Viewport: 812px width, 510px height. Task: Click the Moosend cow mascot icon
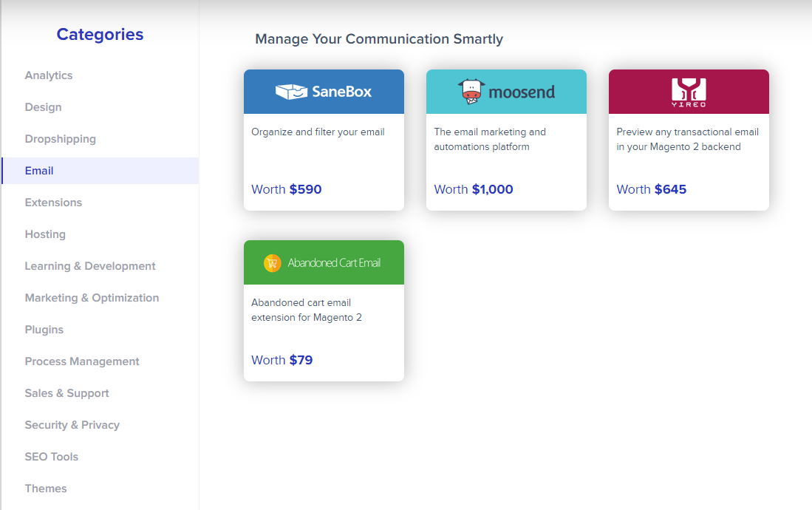click(x=471, y=91)
